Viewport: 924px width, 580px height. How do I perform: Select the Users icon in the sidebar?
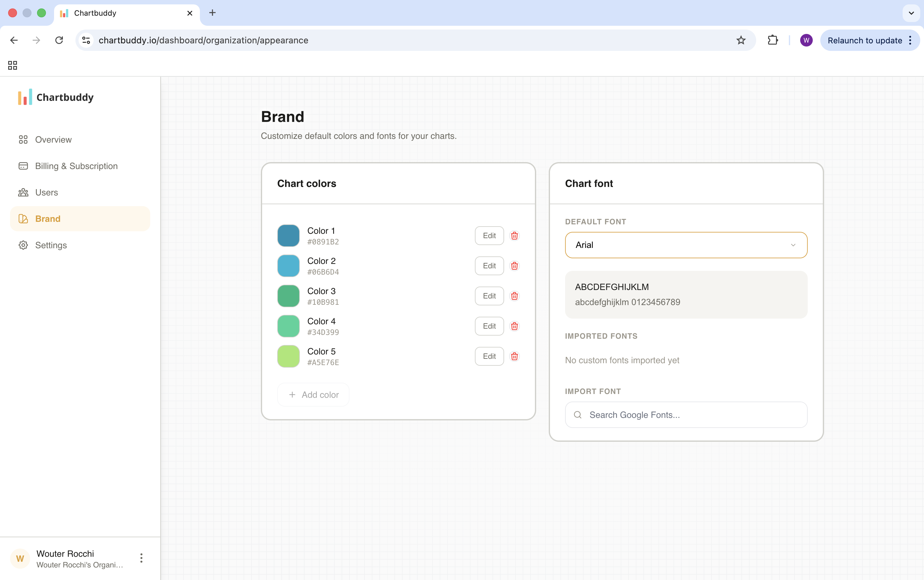coord(23,192)
